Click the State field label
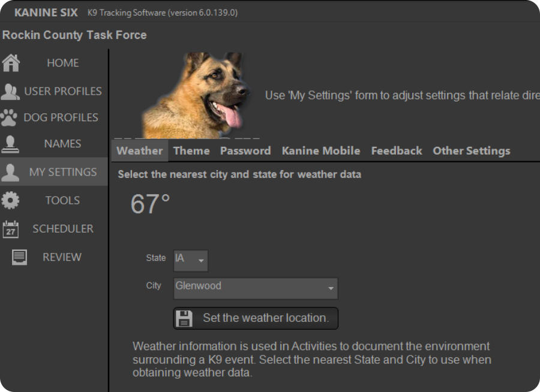The width and height of the screenshot is (540, 392). point(156,258)
